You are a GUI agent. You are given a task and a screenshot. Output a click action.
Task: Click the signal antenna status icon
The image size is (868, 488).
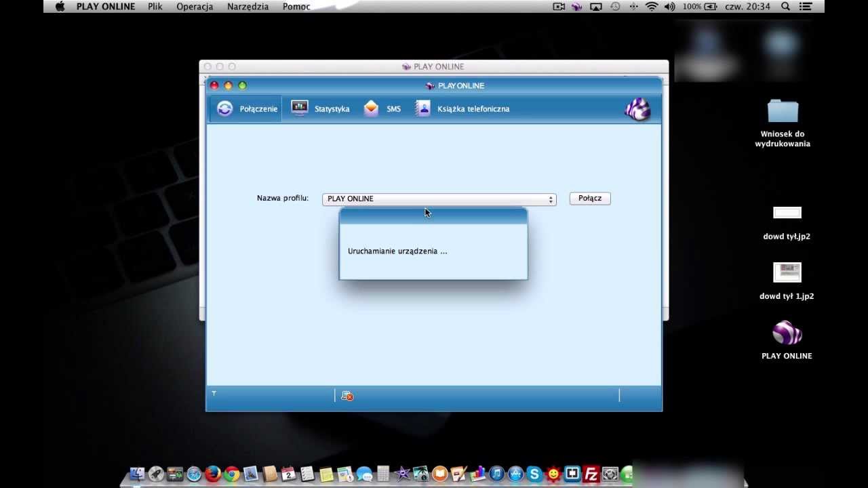pyautogui.click(x=214, y=393)
